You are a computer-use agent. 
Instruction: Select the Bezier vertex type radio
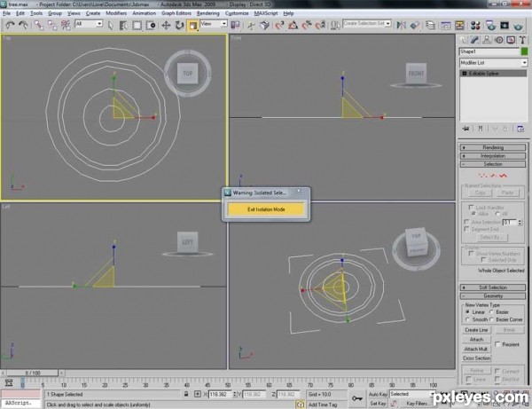pos(491,312)
